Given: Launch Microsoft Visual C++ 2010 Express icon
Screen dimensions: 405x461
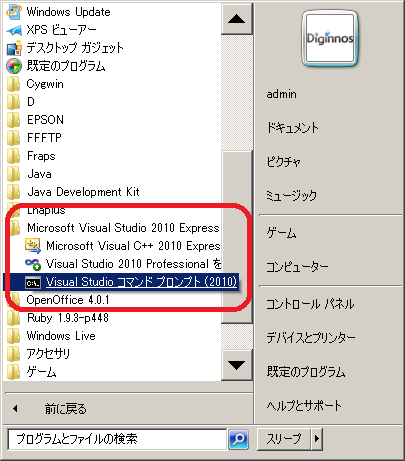Looking at the screenshot, I should 33,246.
